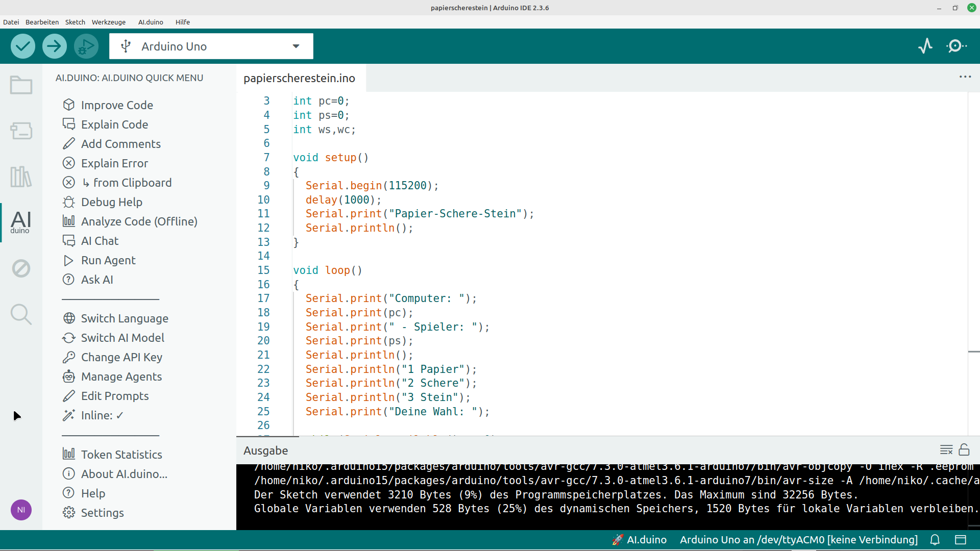980x551 pixels.
Task: Toggle the bottom panel in status bar
Action: point(961,540)
